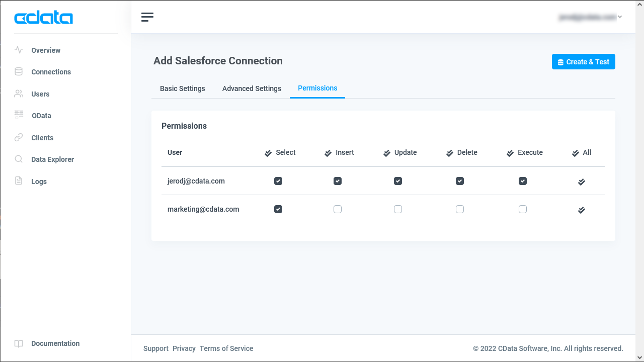
Task: Click the All double-check icon for jerodj@cdata.com
Action: pyautogui.click(x=582, y=182)
